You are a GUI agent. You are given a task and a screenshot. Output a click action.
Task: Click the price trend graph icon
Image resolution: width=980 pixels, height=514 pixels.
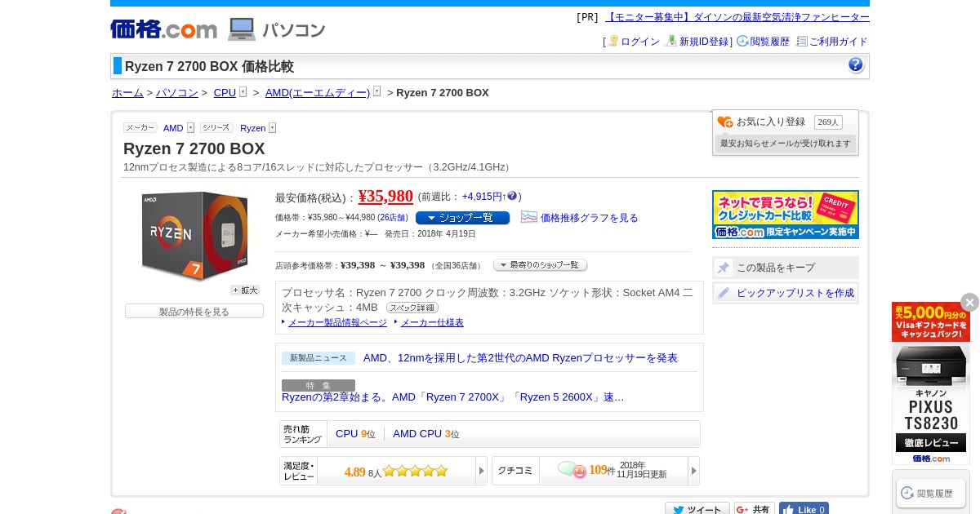pos(529,217)
